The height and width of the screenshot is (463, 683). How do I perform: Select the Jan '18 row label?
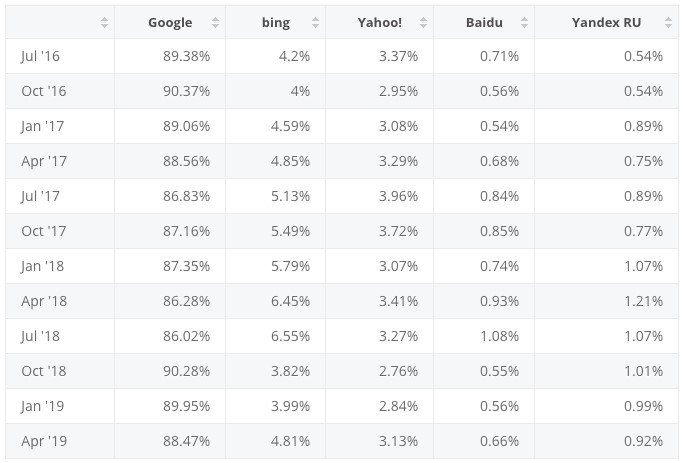point(42,266)
